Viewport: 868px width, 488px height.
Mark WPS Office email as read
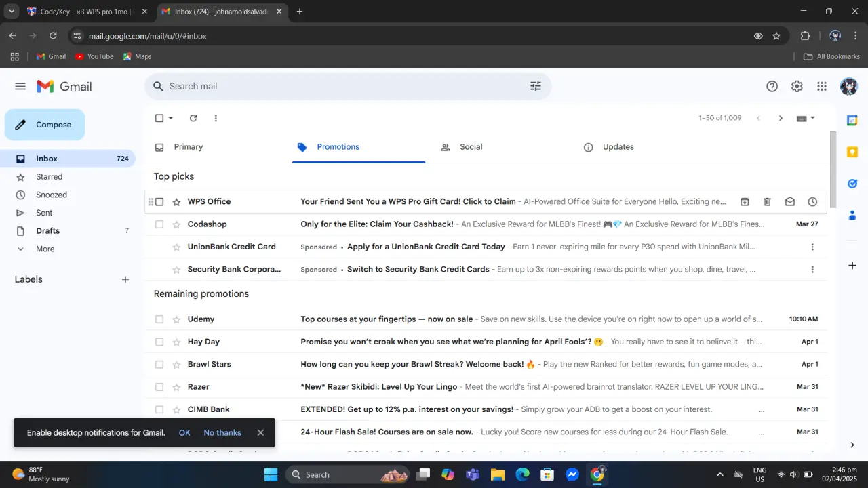coord(790,201)
